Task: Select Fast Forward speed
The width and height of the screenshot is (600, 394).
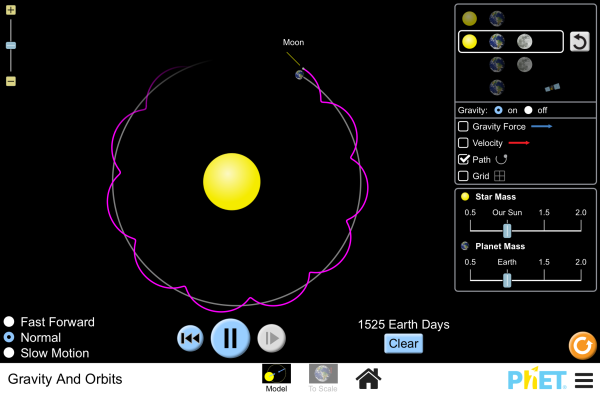Action: point(9,322)
